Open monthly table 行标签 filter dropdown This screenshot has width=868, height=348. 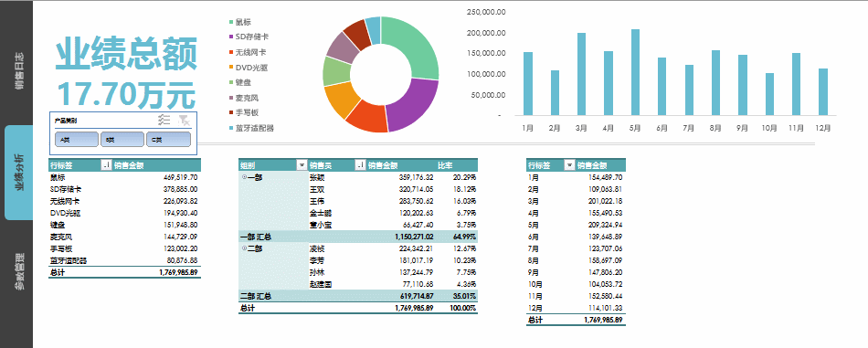[x=568, y=165]
